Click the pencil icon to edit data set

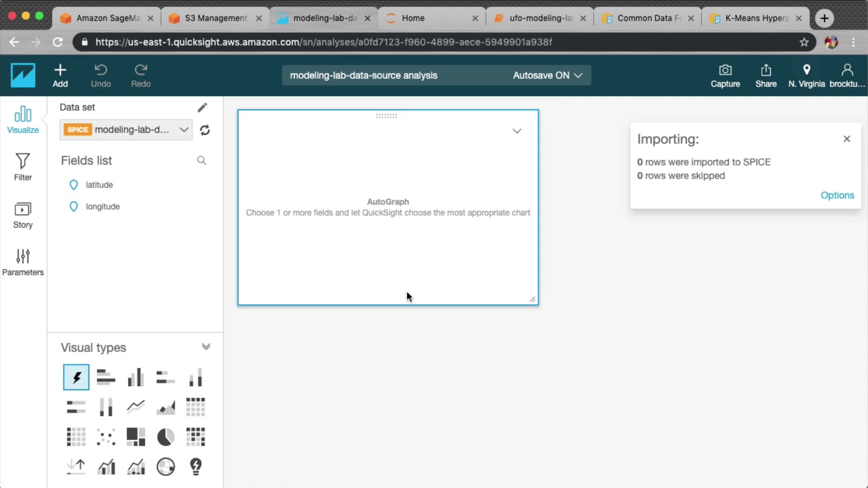tap(202, 108)
